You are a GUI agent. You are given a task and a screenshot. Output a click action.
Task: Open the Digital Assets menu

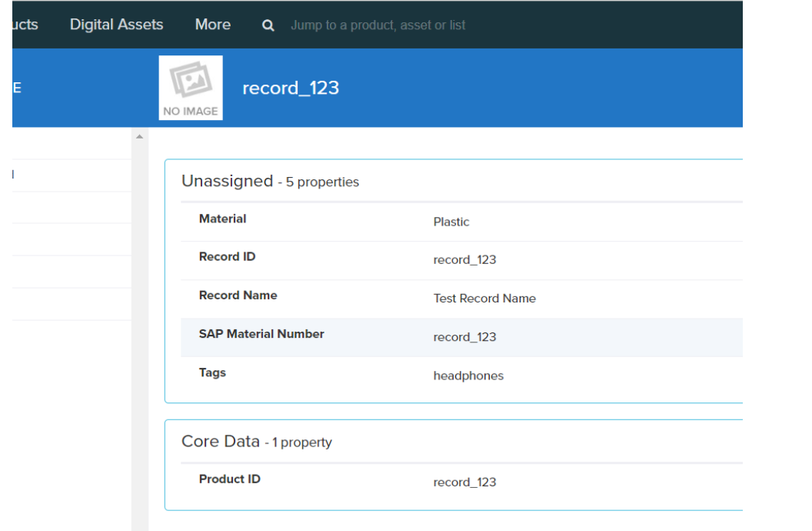116,25
